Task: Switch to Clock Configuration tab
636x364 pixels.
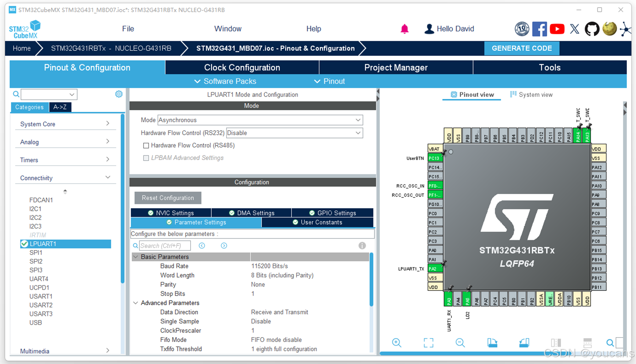Action: [242, 67]
